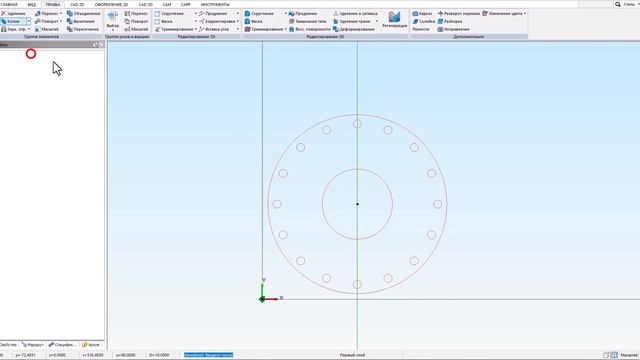Select the Склейка tool
The height and width of the screenshot is (360, 640).
click(x=423, y=21)
